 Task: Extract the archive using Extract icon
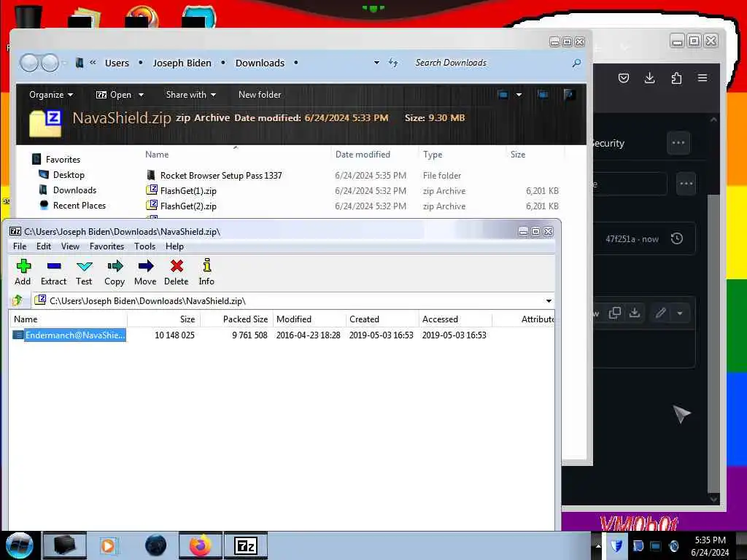tap(53, 273)
